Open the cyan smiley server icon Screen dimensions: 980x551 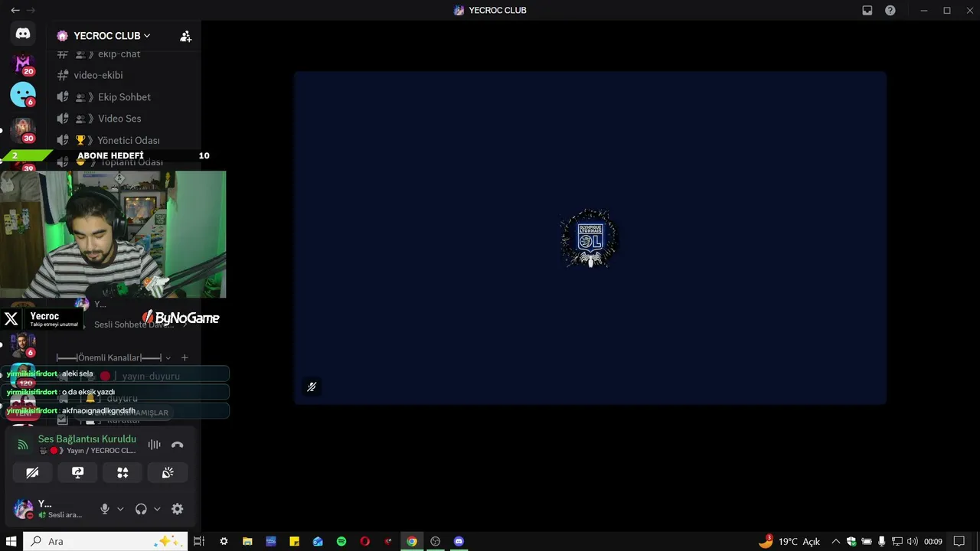click(x=23, y=94)
